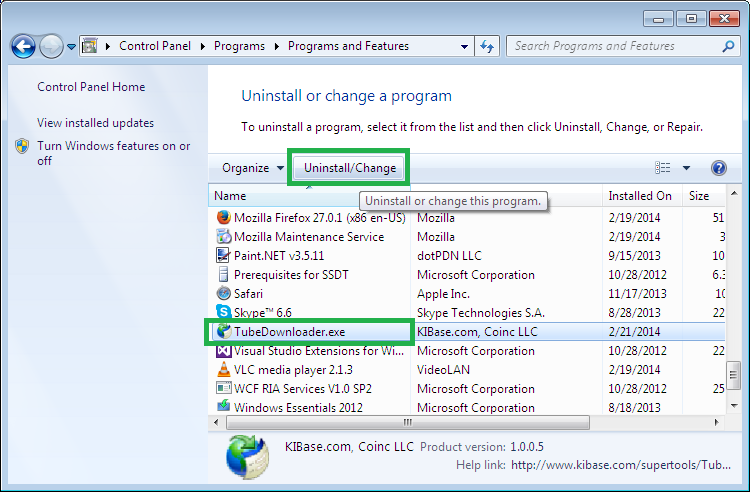Click the VLC traffic cone icon
The height and width of the screenshot is (492, 750).
pyautogui.click(x=223, y=369)
